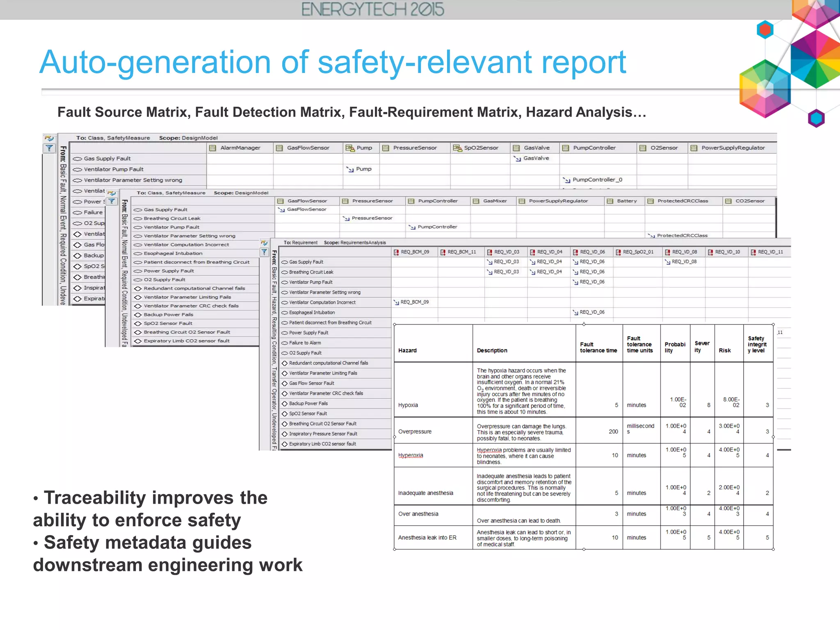Click the Description column header in hazard table

[x=524, y=343]
